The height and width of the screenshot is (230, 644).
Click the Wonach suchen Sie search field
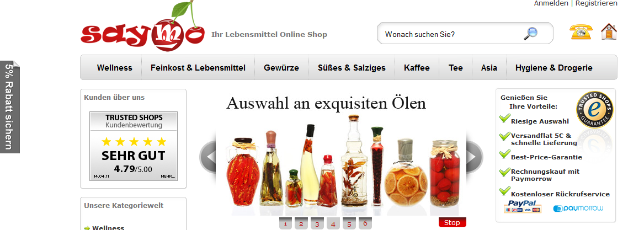(452, 34)
